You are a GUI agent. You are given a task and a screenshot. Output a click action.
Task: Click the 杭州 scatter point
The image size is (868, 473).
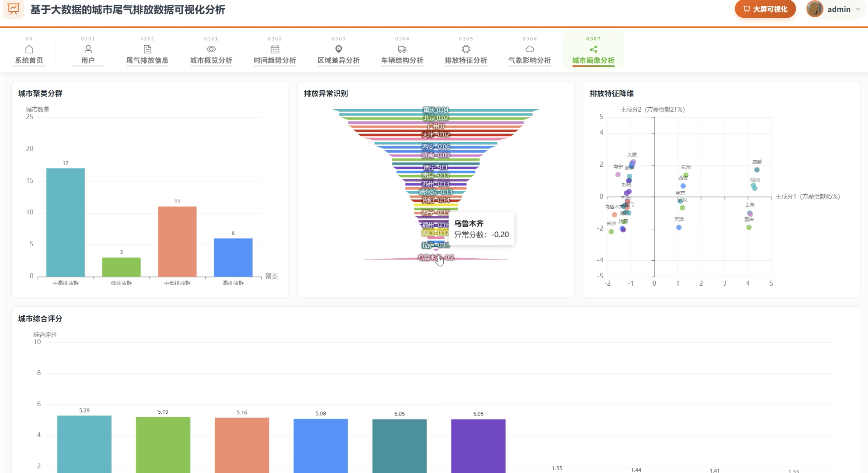[686, 175]
